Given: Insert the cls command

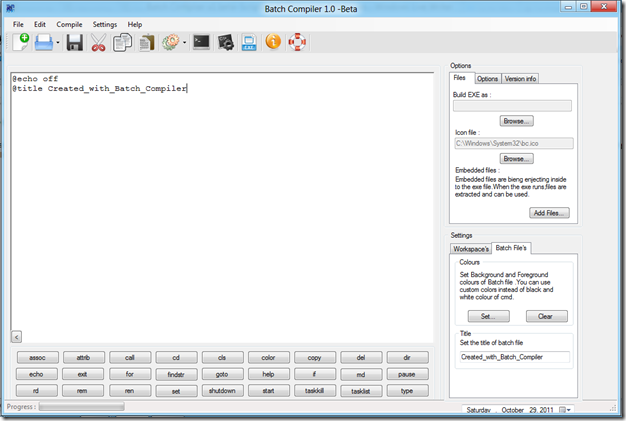Looking at the screenshot, I should coord(222,358).
